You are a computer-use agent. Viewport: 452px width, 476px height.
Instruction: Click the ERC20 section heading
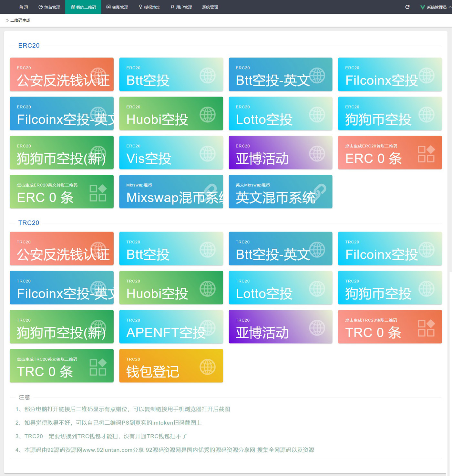pyautogui.click(x=29, y=46)
